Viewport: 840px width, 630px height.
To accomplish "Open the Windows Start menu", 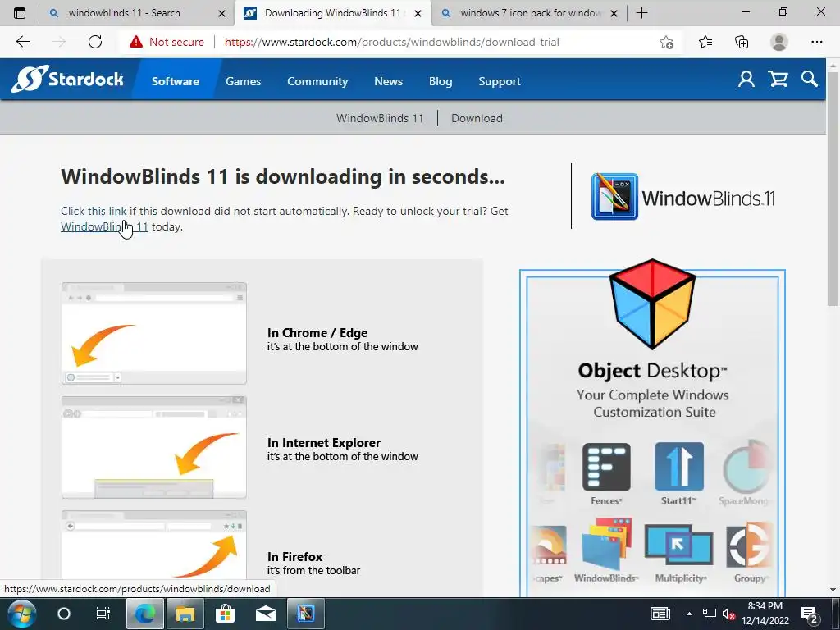I will pyautogui.click(x=21, y=614).
